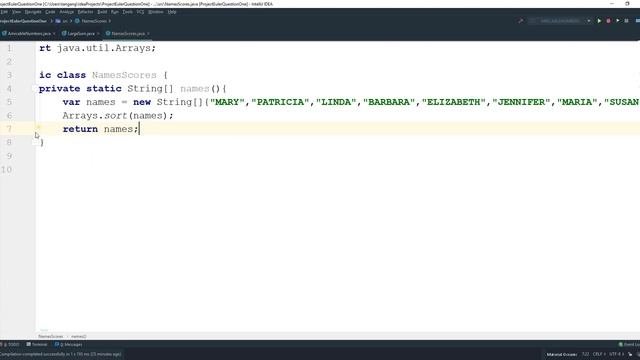Open the run configuration dropdown
640x360 pixels.
pyautogui.click(x=560, y=21)
